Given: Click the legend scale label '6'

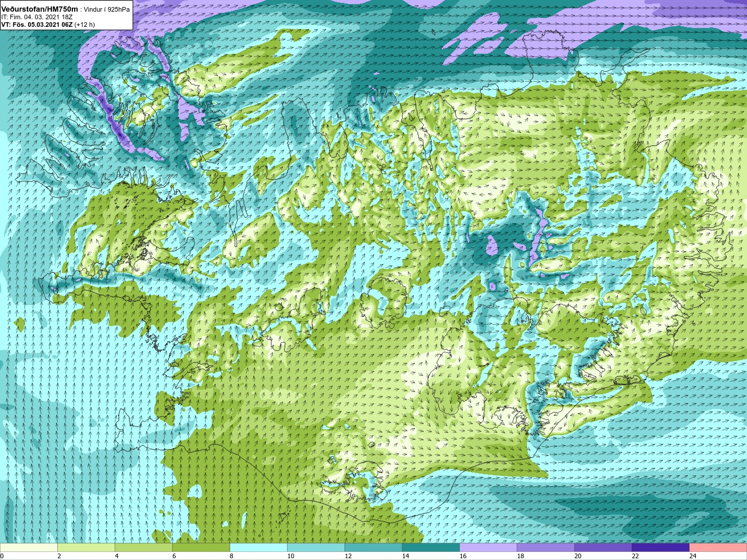Looking at the screenshot, I should (x=174, y=556).
